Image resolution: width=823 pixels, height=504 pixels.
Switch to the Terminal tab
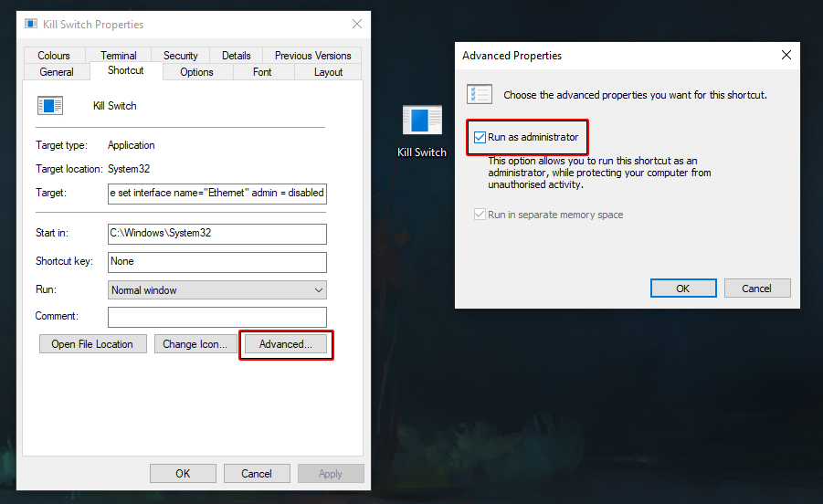click(x=118, y=56)
